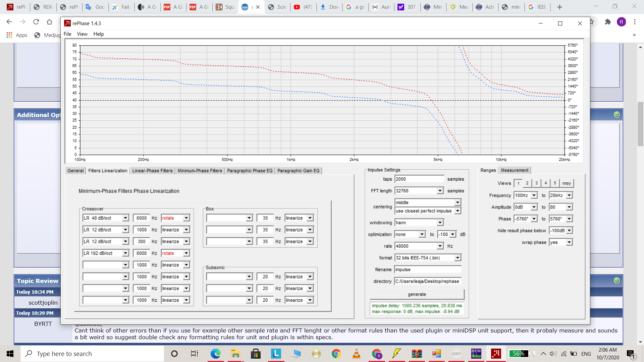This screenshot has height=362, width=644.
Task: Switch to the Minimum-Phase Filters tab
Action: tap(200, 171)
